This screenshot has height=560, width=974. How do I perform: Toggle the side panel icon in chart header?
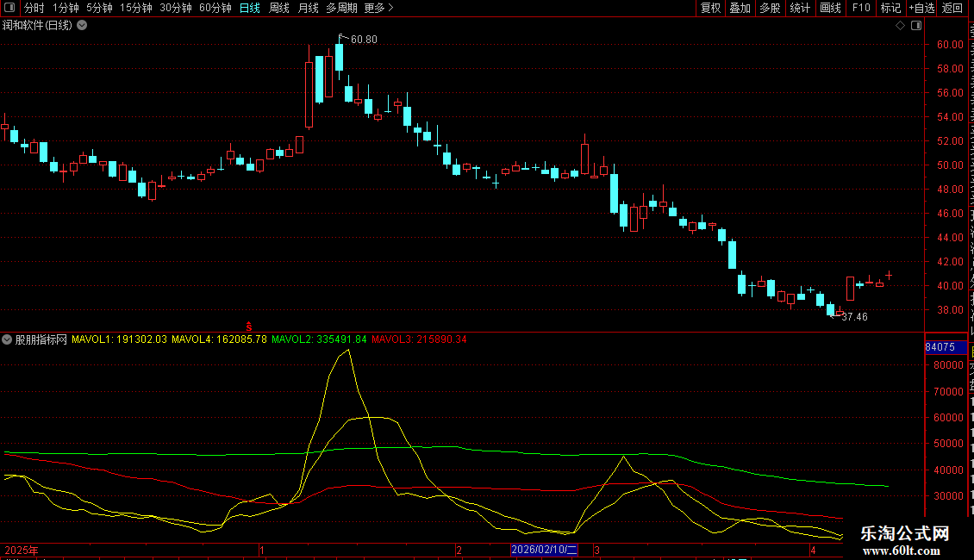[916, 26]
